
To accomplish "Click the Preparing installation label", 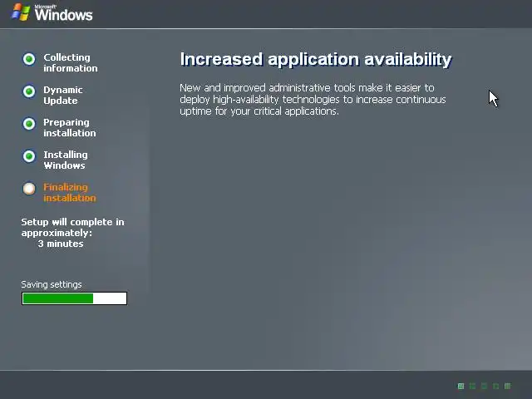I will click(x=70, y=127).
